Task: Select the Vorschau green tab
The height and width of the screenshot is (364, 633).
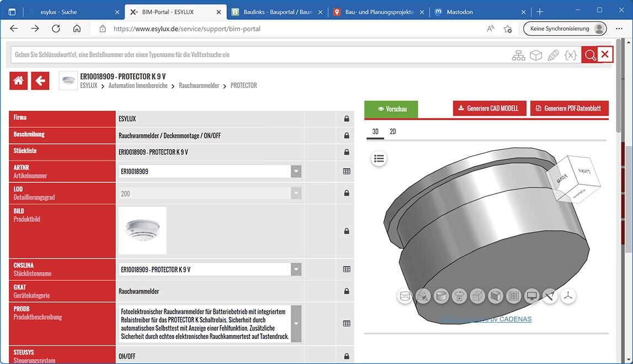Action: (391, 109)
